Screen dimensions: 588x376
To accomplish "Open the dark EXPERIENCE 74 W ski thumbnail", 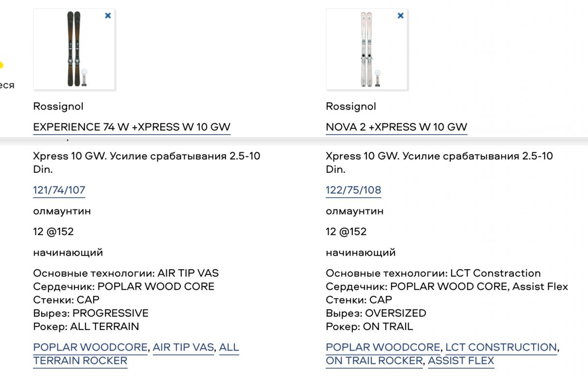I will click(74, 49).
